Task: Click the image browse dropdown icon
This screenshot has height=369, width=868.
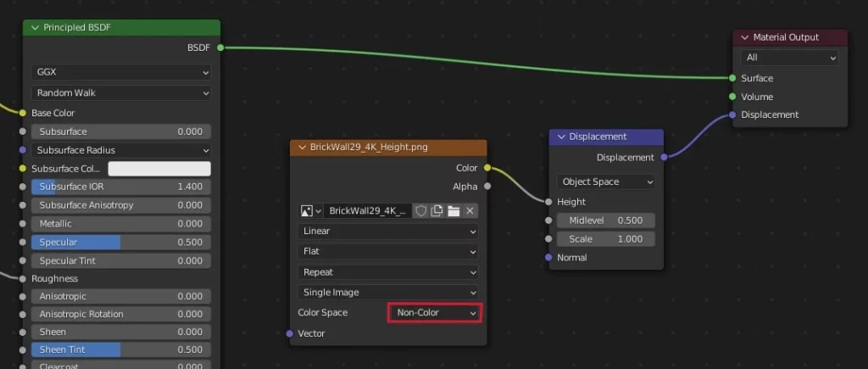Action: point(310,210)
